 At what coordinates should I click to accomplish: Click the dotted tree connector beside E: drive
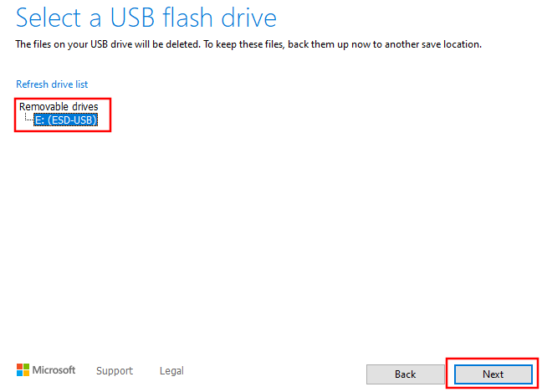tap(28, 117)
